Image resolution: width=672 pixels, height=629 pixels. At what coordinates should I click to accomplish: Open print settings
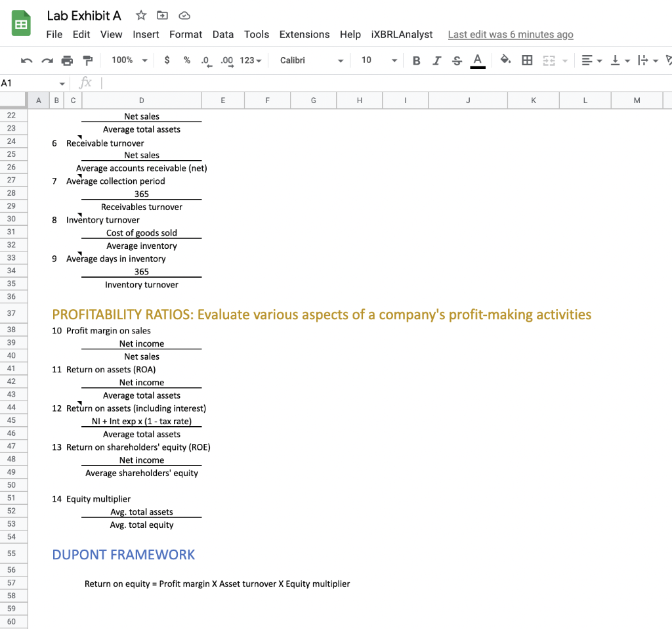pos(66,60)
